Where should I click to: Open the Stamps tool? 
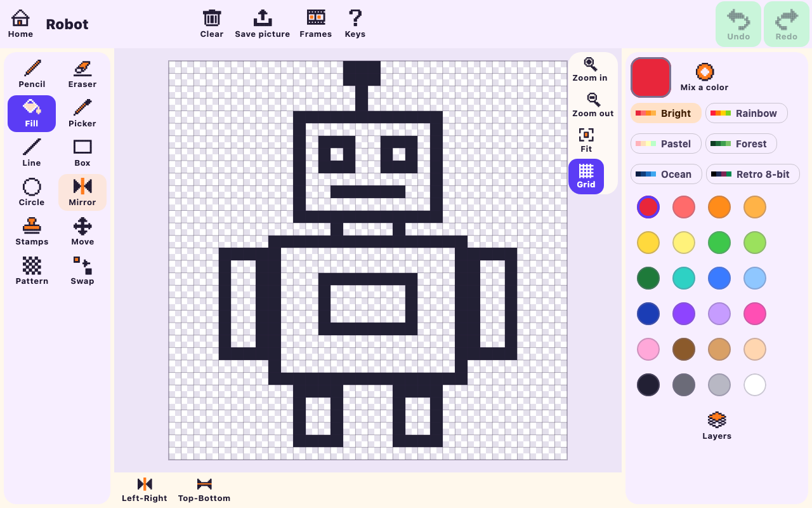point(32,232)
